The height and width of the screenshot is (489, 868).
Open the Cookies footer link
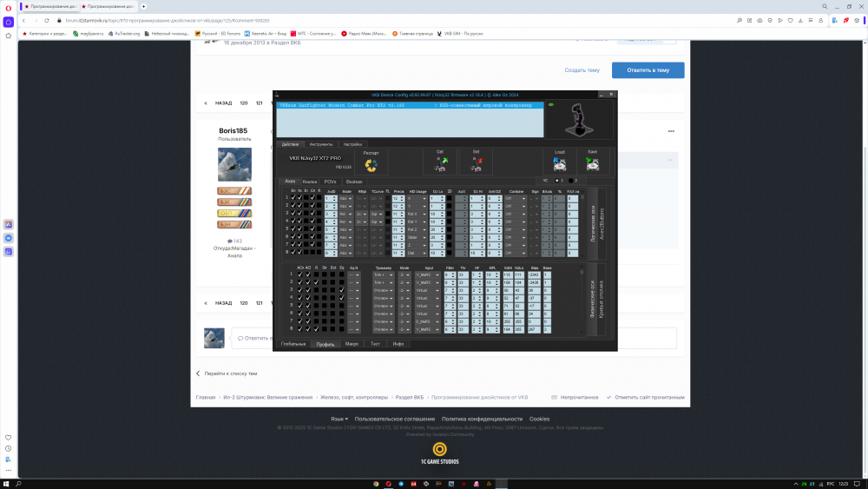click(539, 420)
